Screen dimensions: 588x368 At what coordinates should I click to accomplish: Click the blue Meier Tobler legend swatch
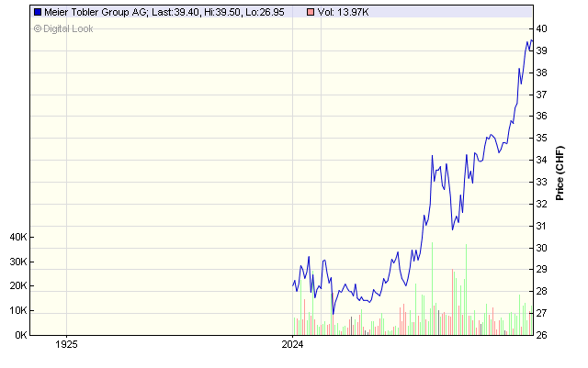click(38, 12)
